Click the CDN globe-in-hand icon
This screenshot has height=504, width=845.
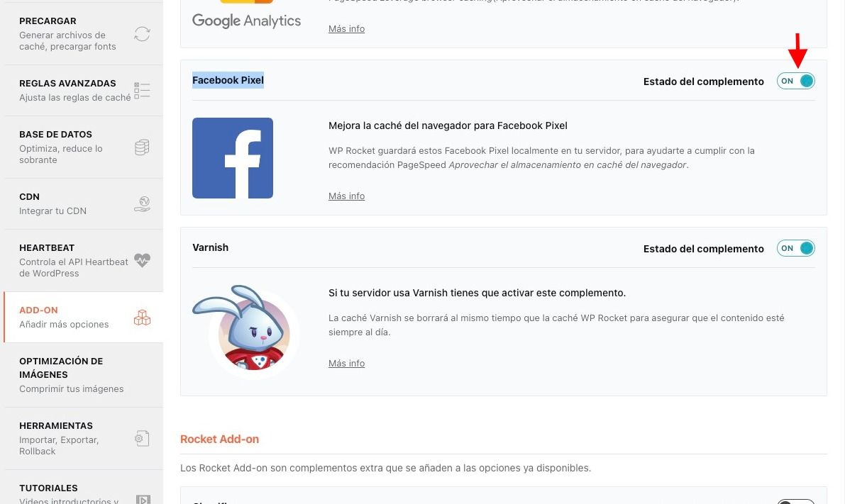pos(143,204)
